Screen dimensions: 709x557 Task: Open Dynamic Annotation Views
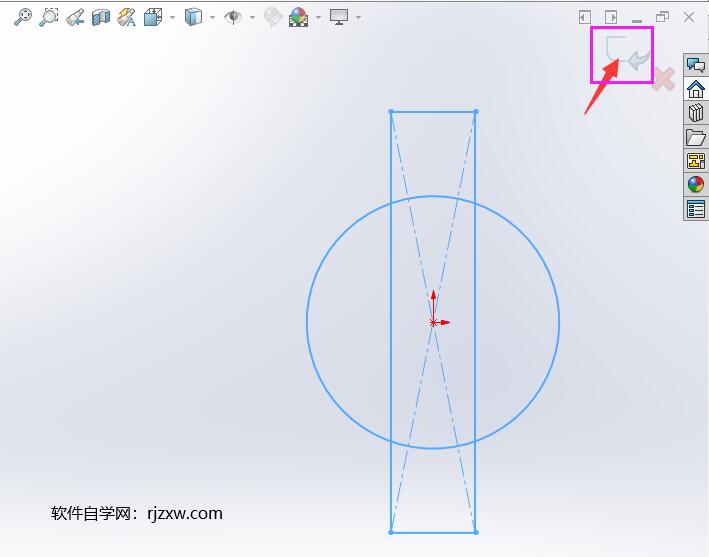click(127, 17)
